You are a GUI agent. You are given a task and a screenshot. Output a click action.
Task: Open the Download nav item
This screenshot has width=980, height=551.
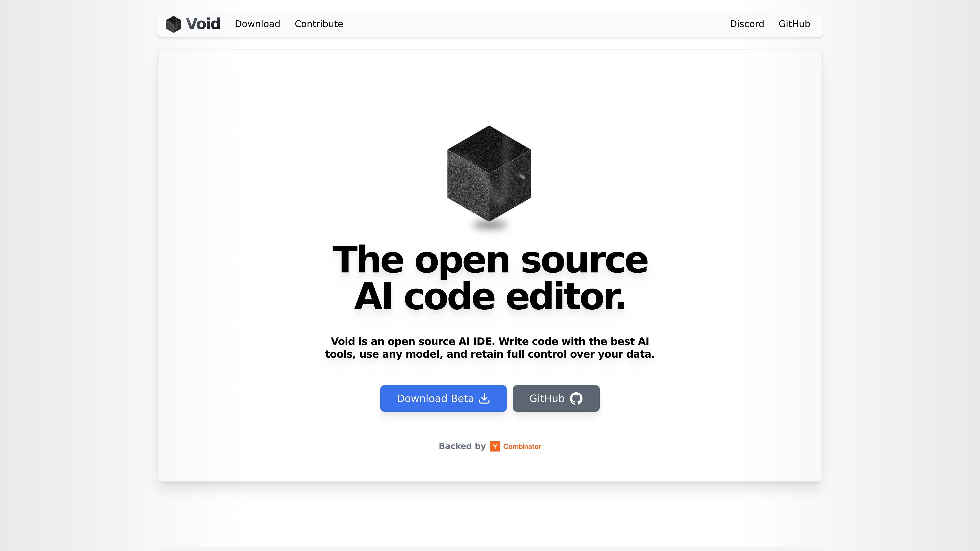pyautogui.click(x=258, y=24)
